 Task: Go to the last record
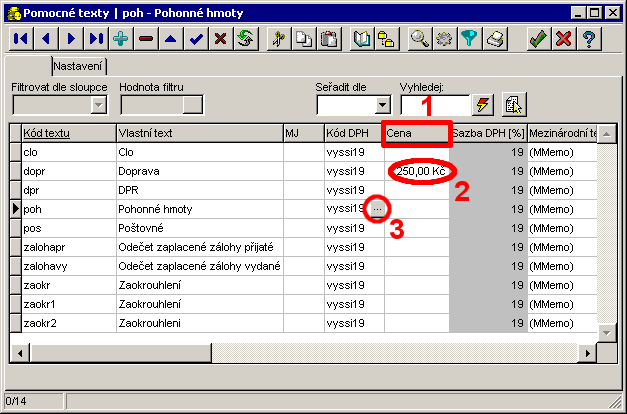tap(96, 39)
